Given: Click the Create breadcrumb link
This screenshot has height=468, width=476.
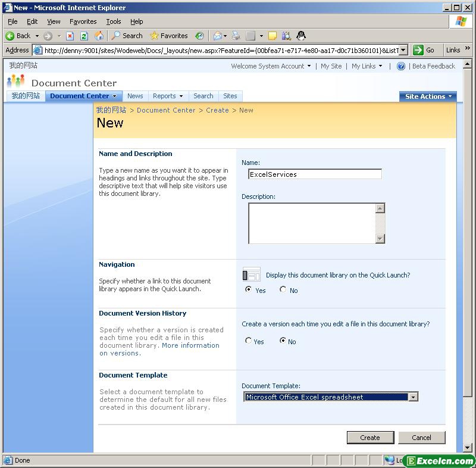Looking at the screenshot, I should pos(217,110).
